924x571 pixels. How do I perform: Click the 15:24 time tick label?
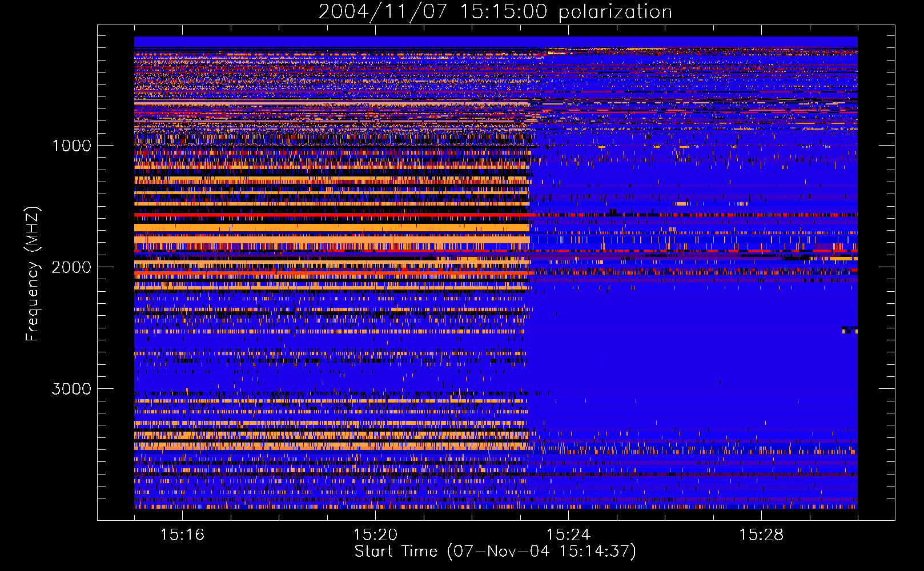coord(568,534)
